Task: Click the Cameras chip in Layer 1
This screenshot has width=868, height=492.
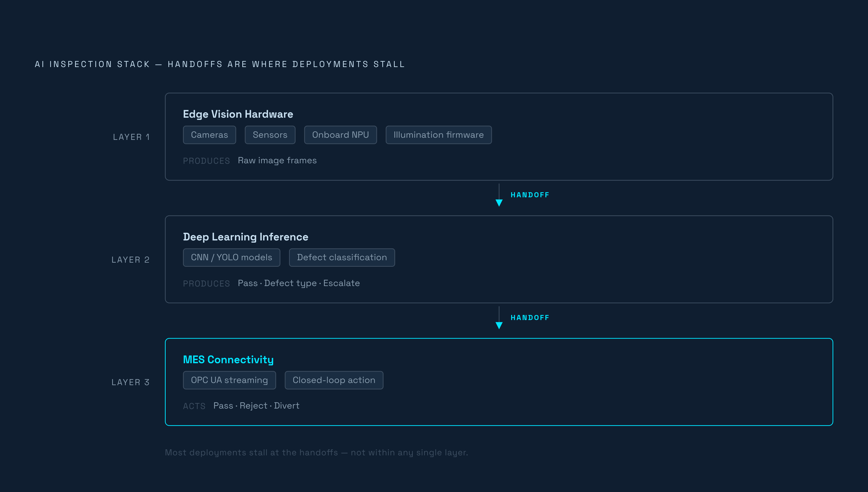Action: [209, 135]
